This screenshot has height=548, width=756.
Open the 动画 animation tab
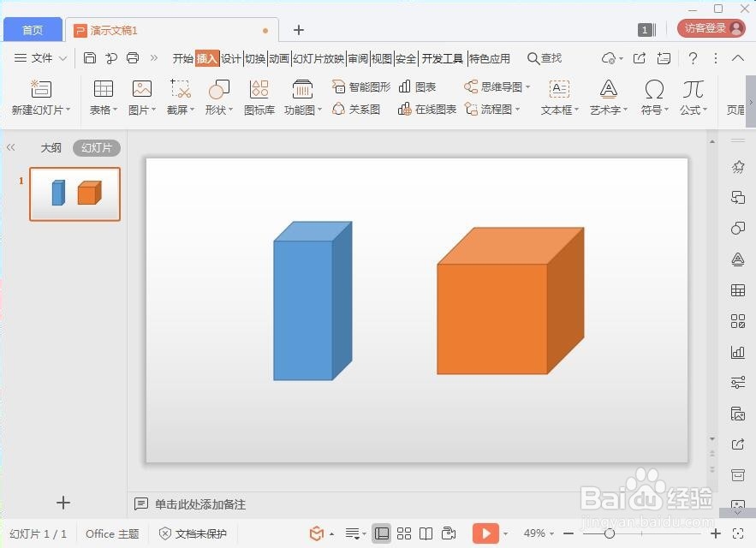pyautogui.click(x=278, y=59)
